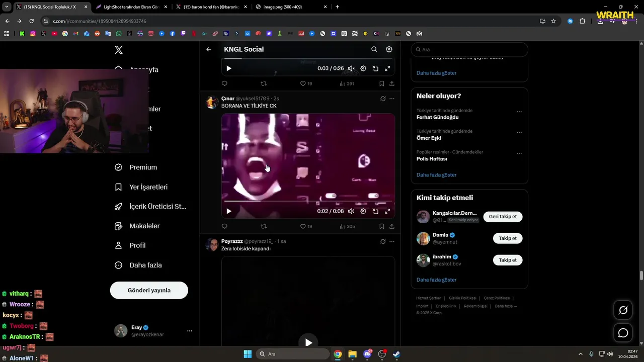Repost the Çınar post
This screenshot has height=362, width=644.
(264, 226)
